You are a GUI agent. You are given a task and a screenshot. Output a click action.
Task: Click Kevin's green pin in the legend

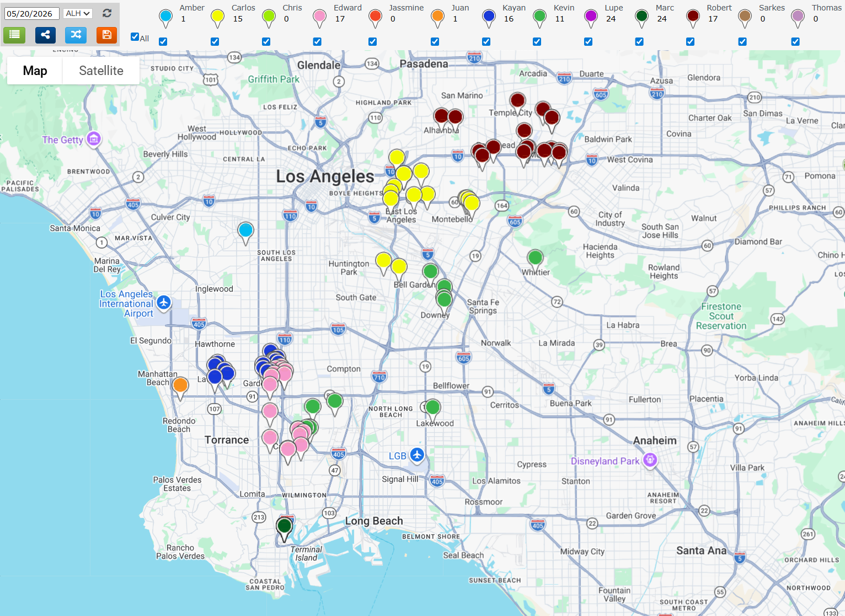click(x=540, y=18)
